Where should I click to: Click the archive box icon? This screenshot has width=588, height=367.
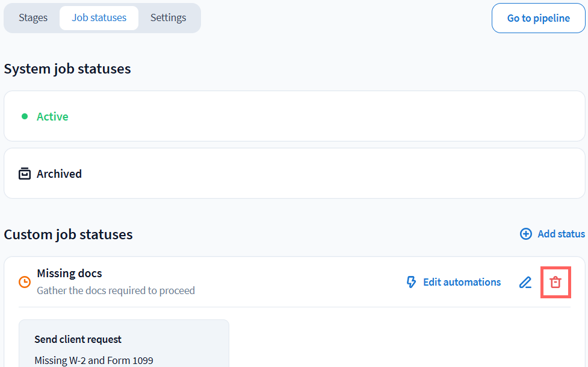click(x=25, y=174)
